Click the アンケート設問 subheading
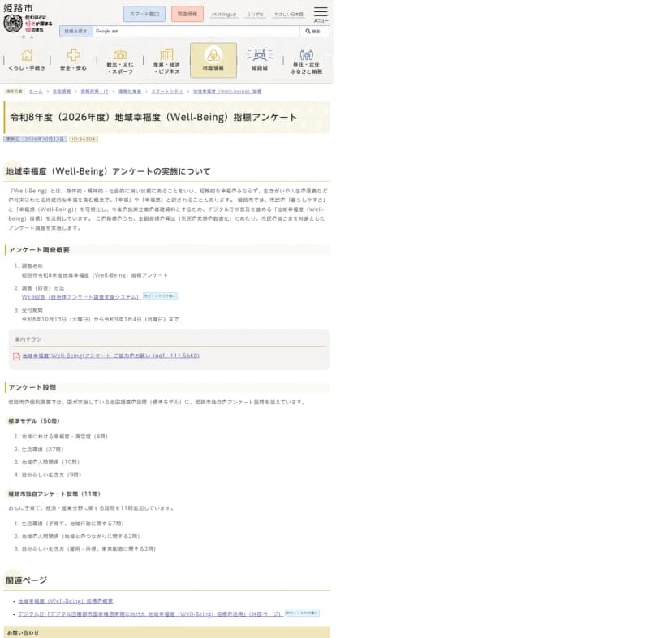The height and width of the screenshot is (638, 672). point(32,387)
